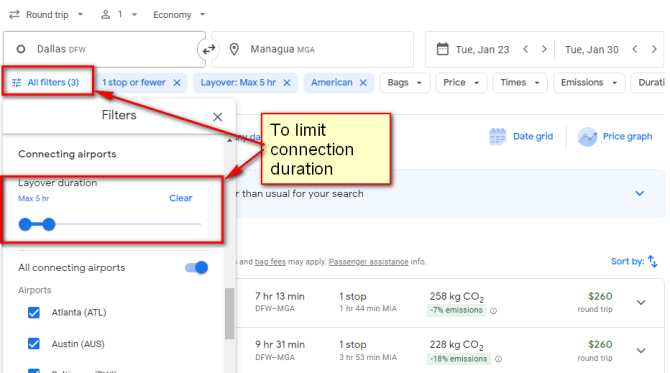Go to previous return date
The image size is (670, 373).
coord(635,49)
